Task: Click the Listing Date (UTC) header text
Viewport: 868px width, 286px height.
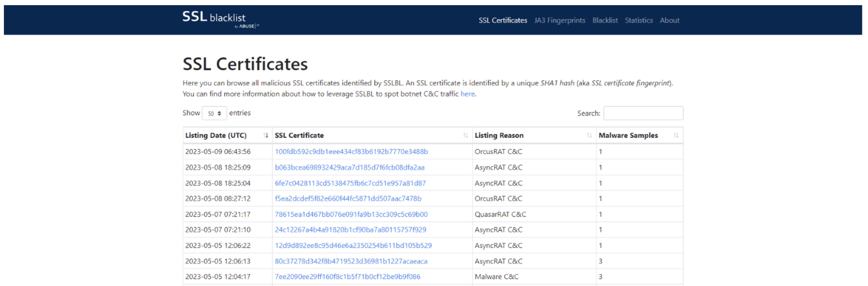Action: 216,136
